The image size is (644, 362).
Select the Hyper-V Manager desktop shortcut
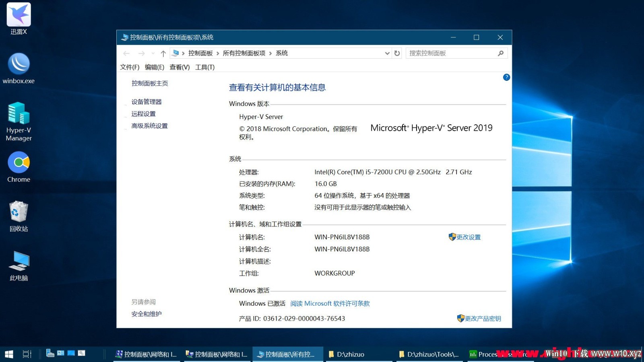tap(19, 122)
